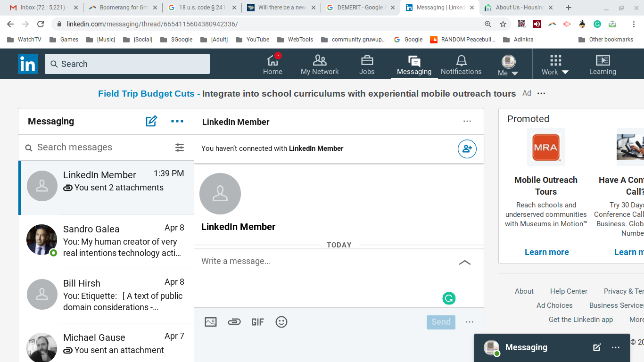Screen dimensions: 644x362
Task: Compose message from bottom Messaging overlay
Action: tap(597, 347)
